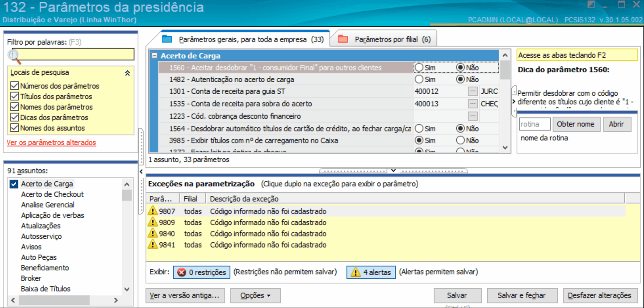Uncheck Títulos dos parâmetros search option
This screenshot has height=308, width=644.
coord(14,96)
